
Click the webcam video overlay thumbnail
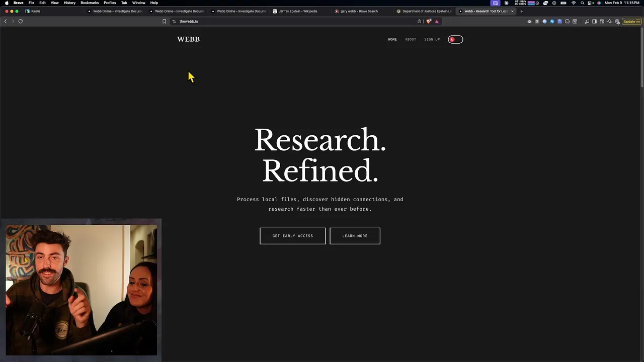tap(82, 290)
